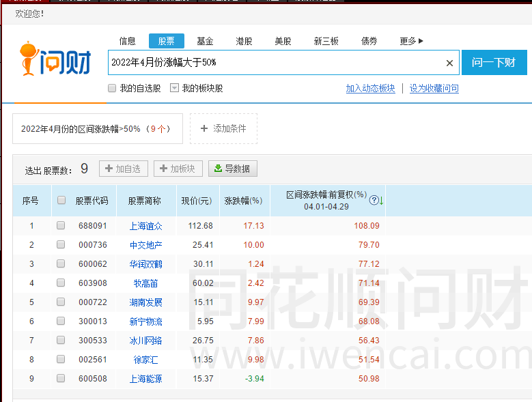
Task: Click the value 108.09 in first row
Action: 367,226
